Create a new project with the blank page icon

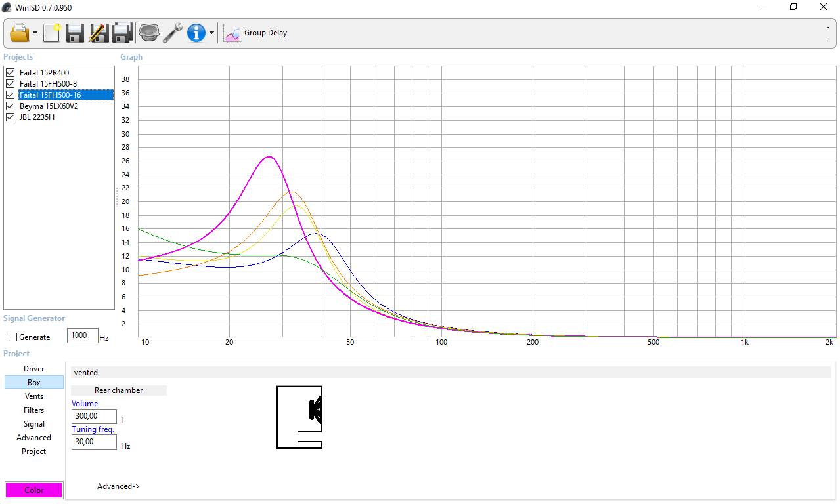pyautogui.click(x=51, y=33)
